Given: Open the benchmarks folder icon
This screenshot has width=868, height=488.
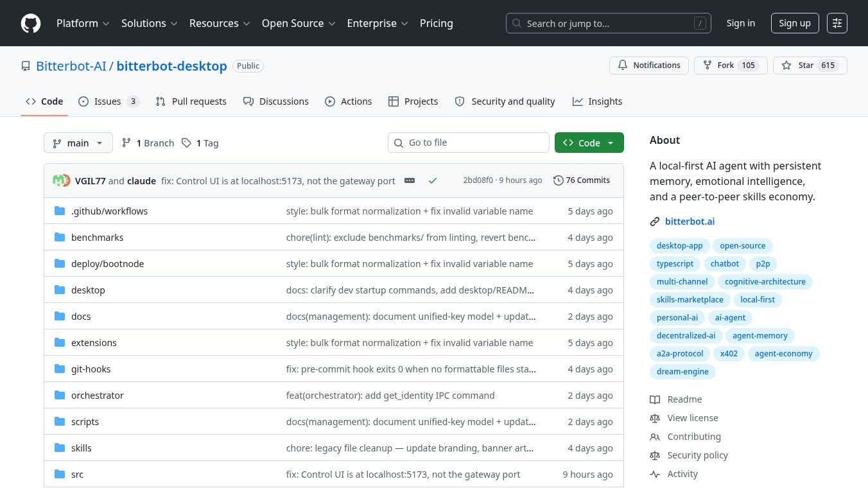Looking at the screenshot, I should pyautogui.click(x=60, y=238).
